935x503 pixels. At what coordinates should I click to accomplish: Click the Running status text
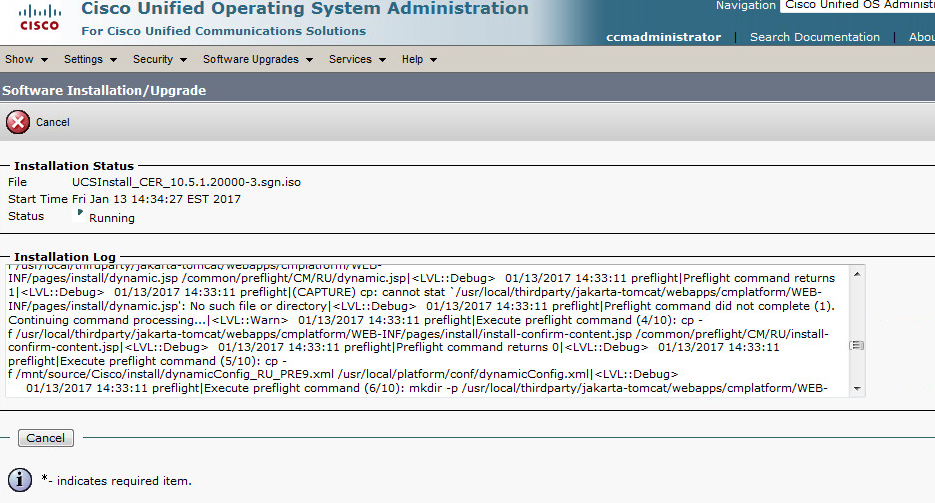coord(112,218)
